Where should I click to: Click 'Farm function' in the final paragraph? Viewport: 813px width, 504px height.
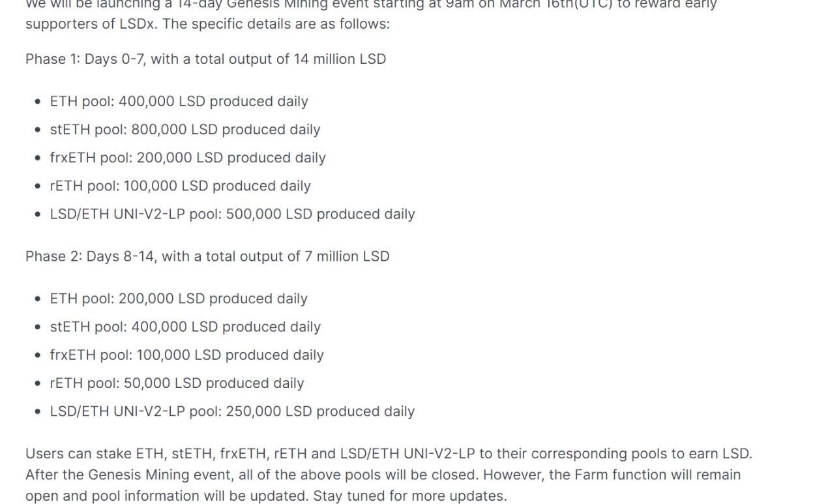coord(619,475)
